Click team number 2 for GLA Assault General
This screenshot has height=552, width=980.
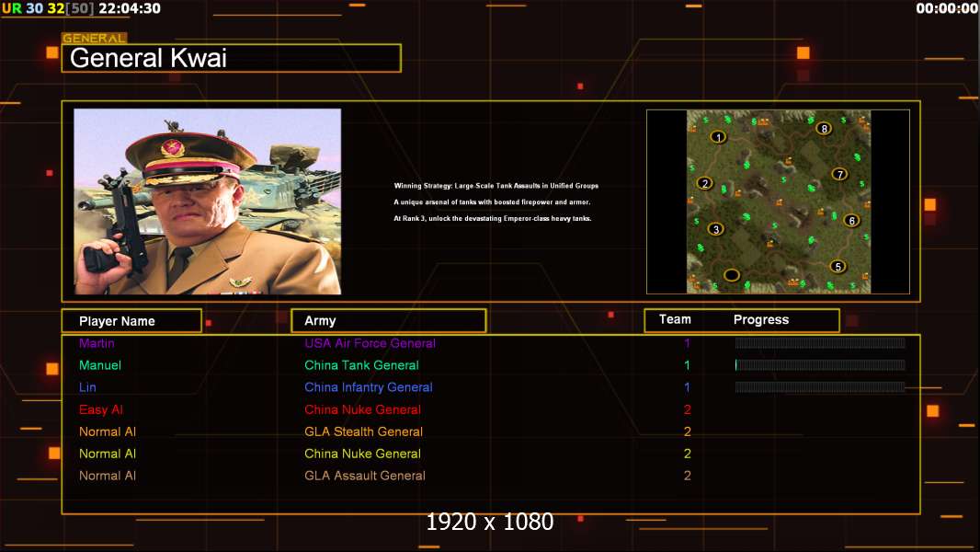pos(687,475)
